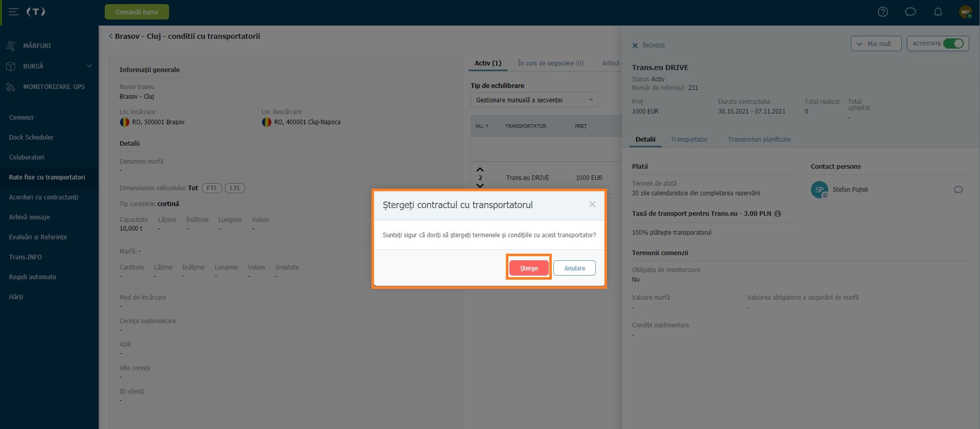Click the Romanian flag by Cluj-Napoca
Viewport: 980px width, 429px height.
pyautogui.click(x=266, y=122)
